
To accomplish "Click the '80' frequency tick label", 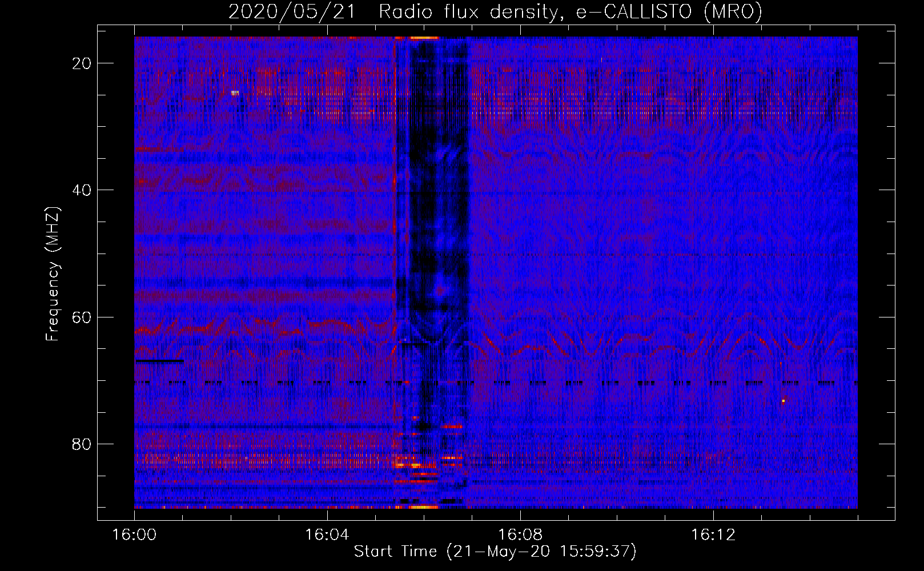I will click(x=82, y=444).
